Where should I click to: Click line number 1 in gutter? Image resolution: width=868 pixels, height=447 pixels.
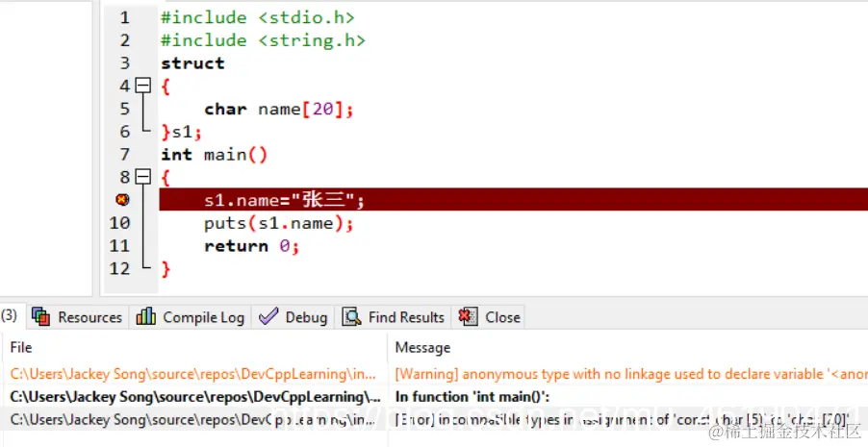124,17
